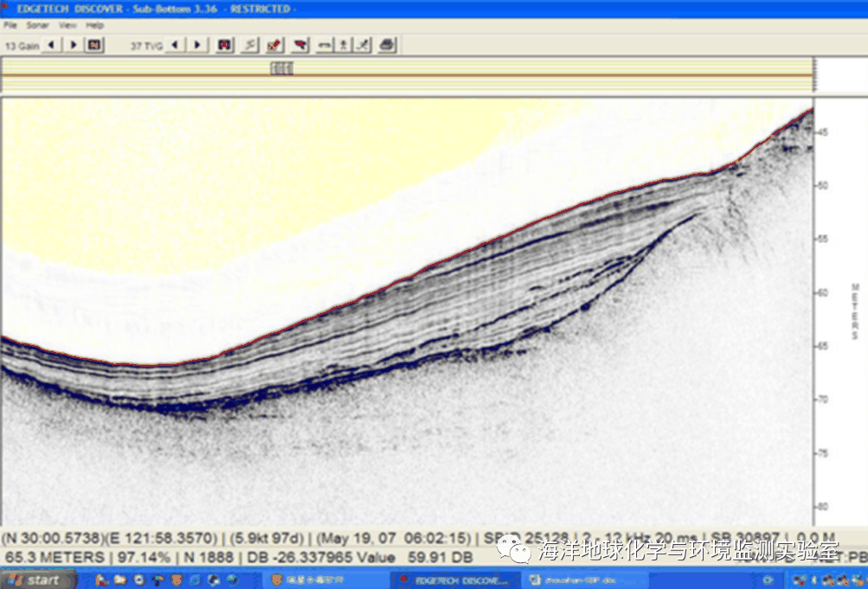Open the File menu
The image size is (868, 589).
10,26
